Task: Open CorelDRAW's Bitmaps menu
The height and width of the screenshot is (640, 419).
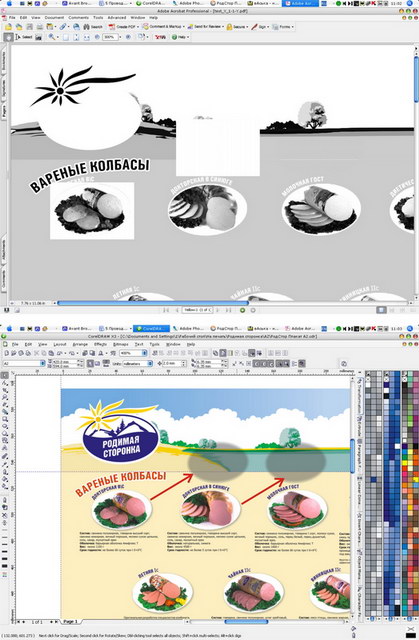Action: point(120,344)
